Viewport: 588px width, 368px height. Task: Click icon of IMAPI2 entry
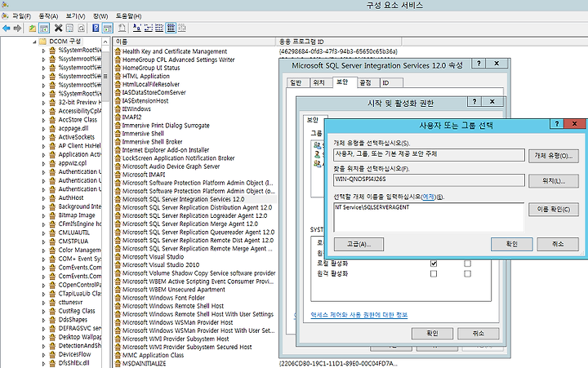tap(118, 117)
